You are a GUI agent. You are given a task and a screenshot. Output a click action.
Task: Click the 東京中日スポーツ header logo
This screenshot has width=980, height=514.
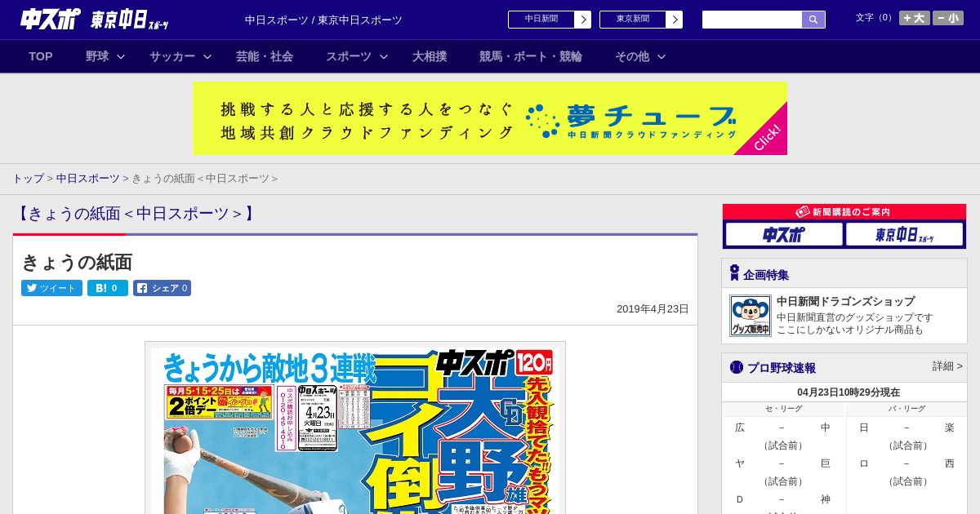[130, 20]
